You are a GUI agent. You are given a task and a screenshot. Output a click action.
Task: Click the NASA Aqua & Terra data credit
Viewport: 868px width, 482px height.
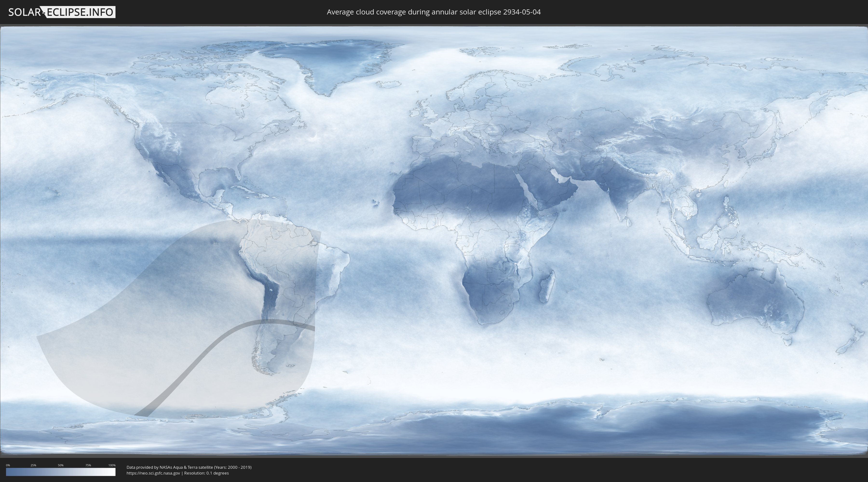click(x=189, y=467)
